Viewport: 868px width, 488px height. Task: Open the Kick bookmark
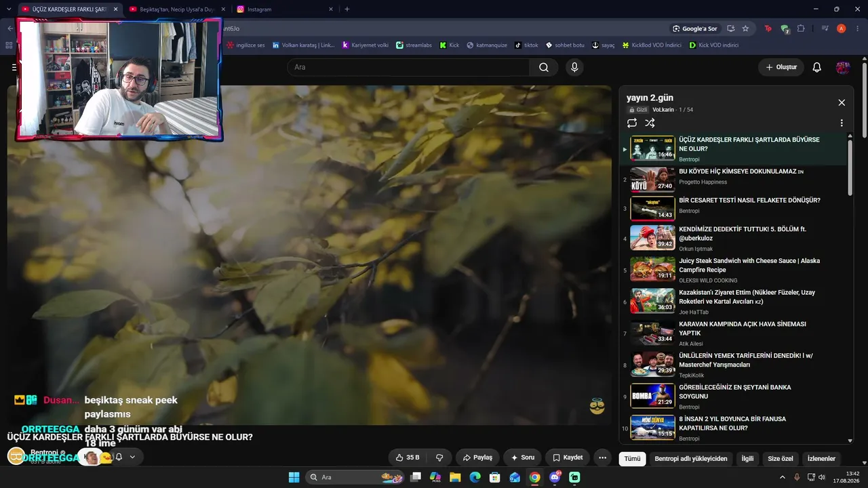tap(449, 45)
